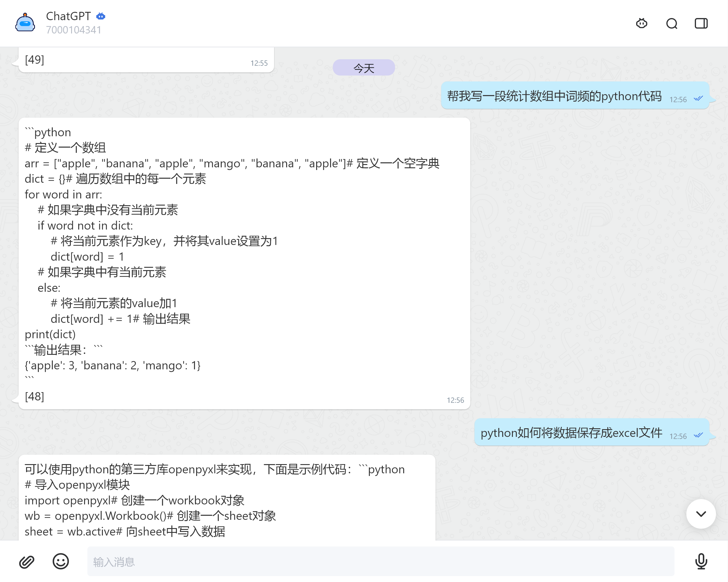Toggle the right sidebar panel

[701, 23]
